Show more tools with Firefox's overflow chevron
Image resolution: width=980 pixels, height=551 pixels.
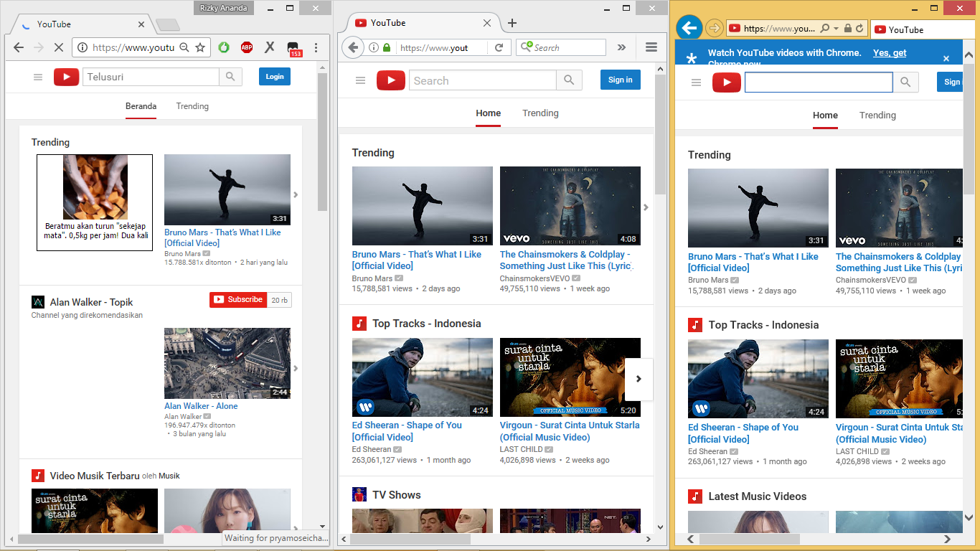621,47
